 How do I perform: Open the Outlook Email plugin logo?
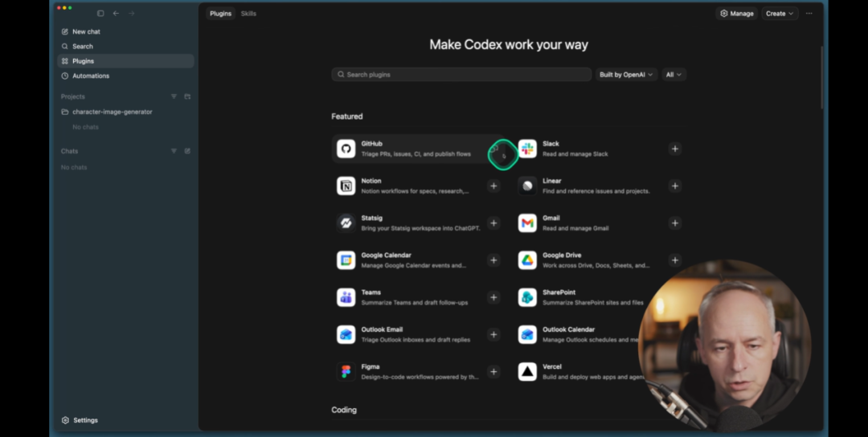346,334
